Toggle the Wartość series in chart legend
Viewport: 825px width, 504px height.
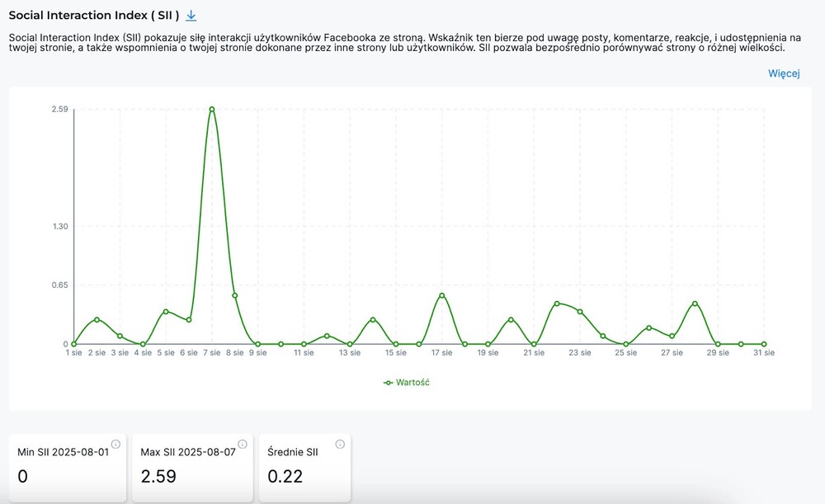(x=407, y=383)
